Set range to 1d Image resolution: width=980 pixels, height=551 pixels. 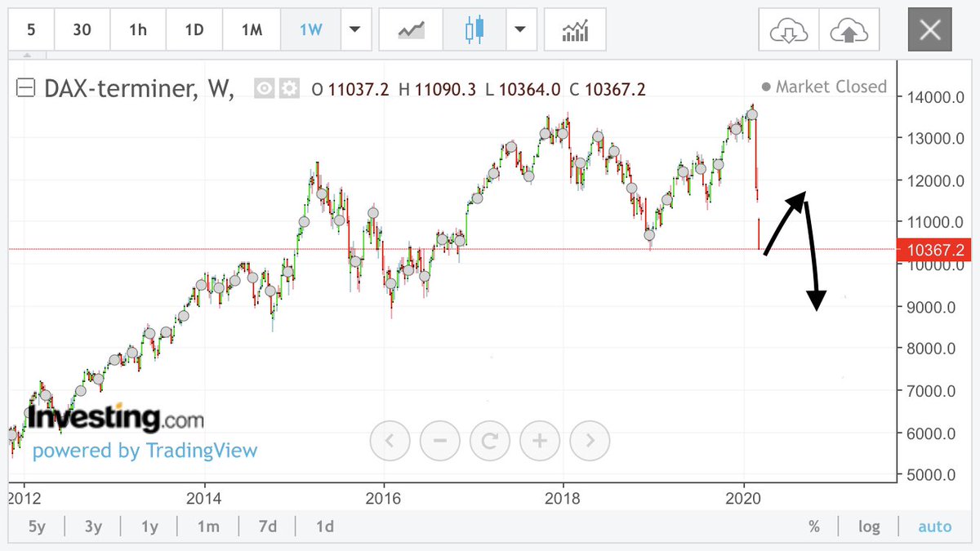(325, 527)
